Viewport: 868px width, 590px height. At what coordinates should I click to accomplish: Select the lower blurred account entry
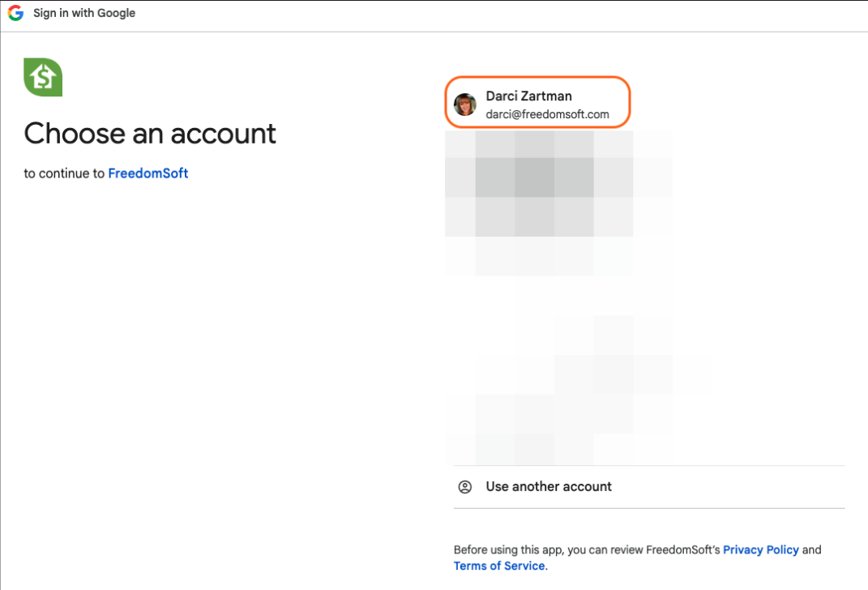click(567, 389)
